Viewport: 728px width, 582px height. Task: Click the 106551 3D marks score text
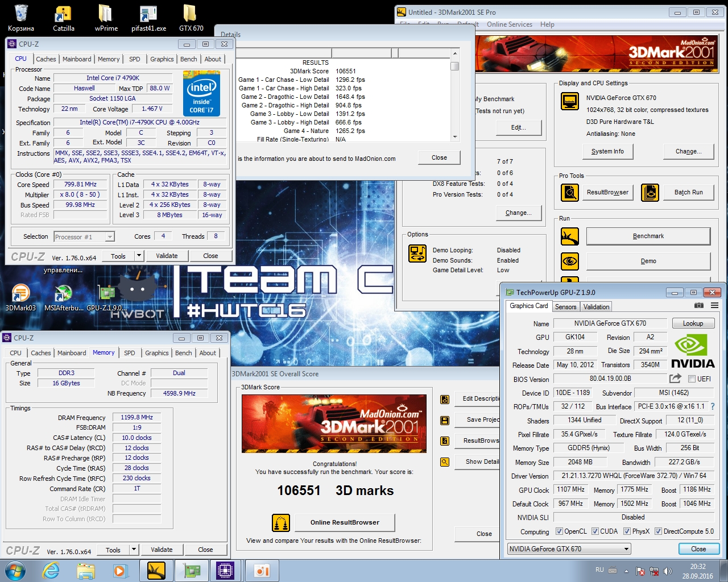[336, 490]
